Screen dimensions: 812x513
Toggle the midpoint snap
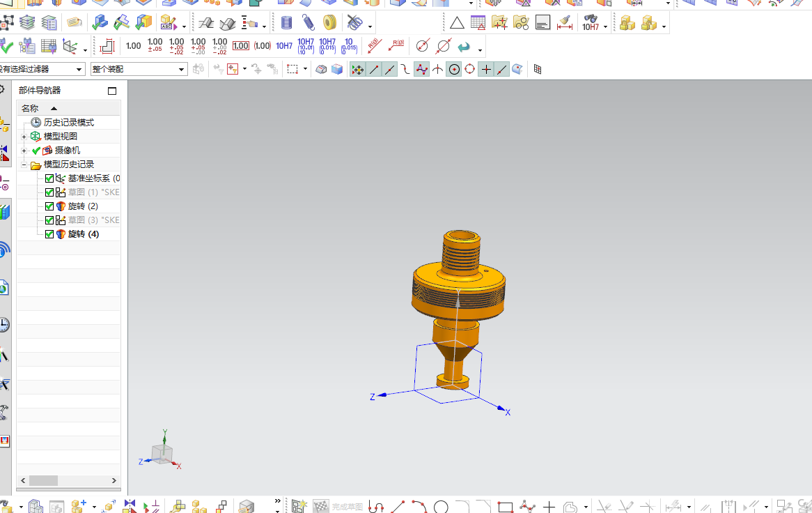coord(390,70)
